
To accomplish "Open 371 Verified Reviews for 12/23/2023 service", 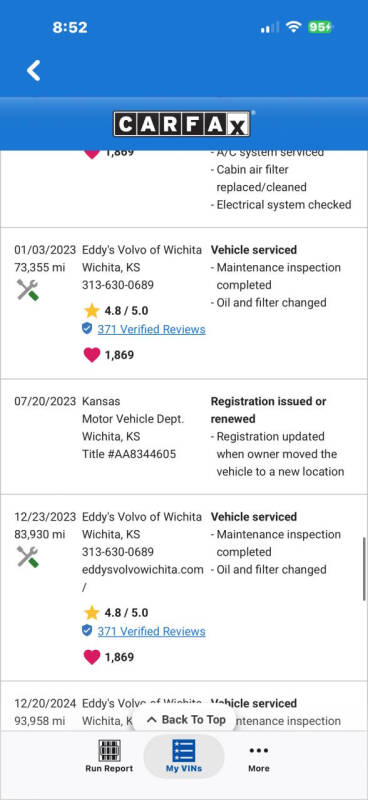I will click(151, 632).
